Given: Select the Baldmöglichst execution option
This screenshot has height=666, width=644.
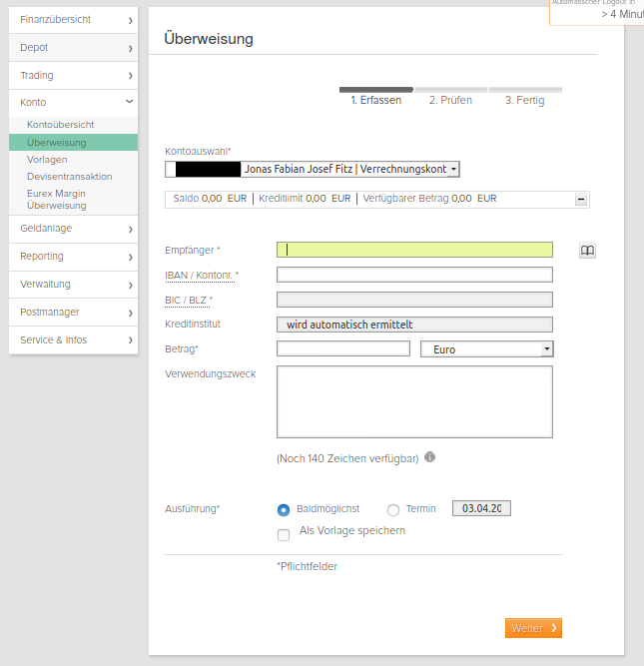Looking at the screenshot, I should [284, 509].
